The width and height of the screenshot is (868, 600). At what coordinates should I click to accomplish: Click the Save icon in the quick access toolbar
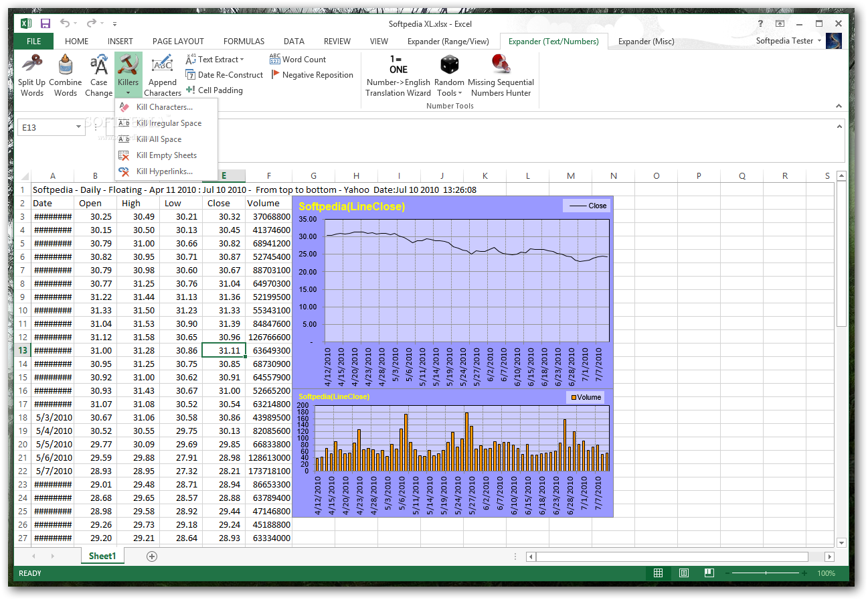[46, 23]
